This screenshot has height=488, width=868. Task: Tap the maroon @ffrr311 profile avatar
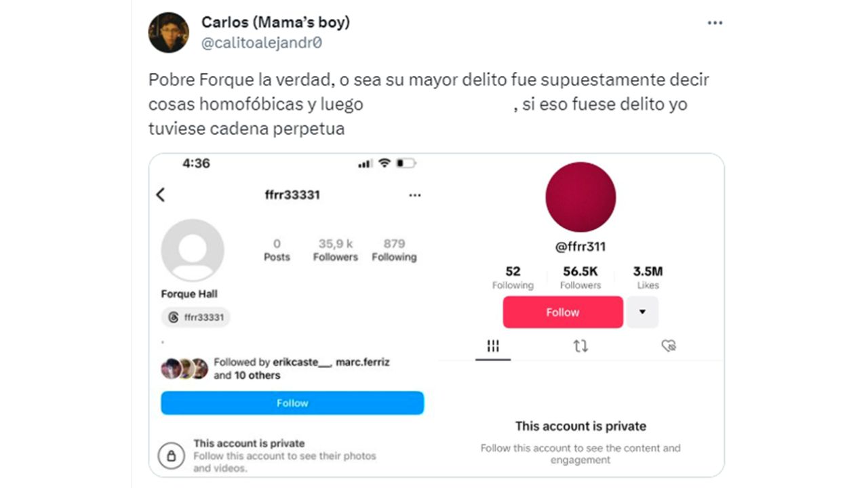click(x=580, y=197)
